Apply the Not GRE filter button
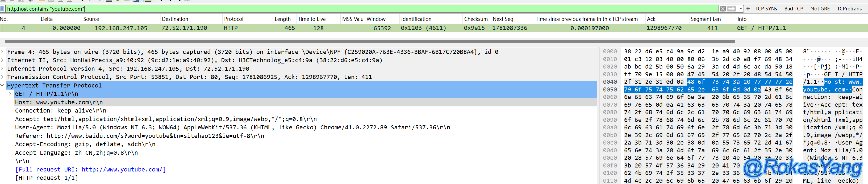 coord(820,9)
